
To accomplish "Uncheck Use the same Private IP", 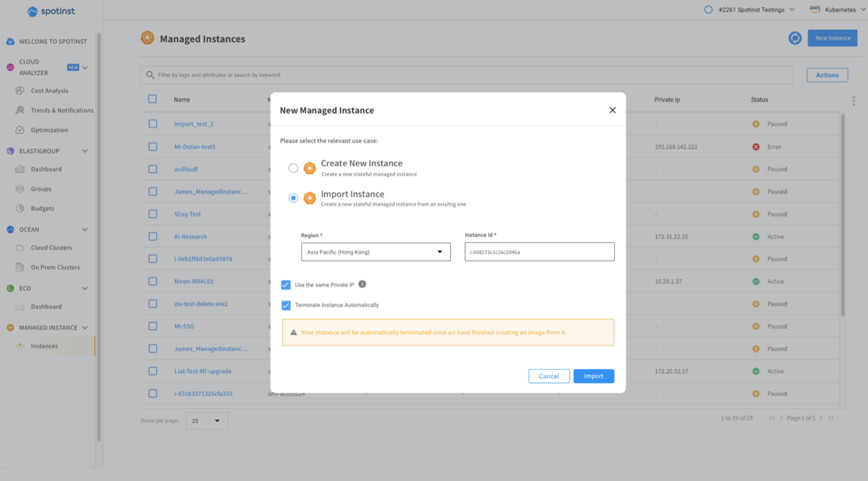I will pos(286,285).
